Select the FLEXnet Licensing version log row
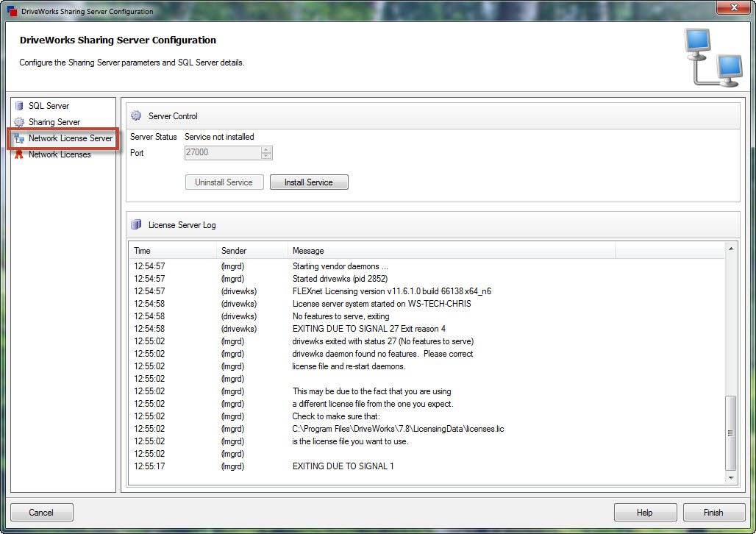 tap(427, 291)
